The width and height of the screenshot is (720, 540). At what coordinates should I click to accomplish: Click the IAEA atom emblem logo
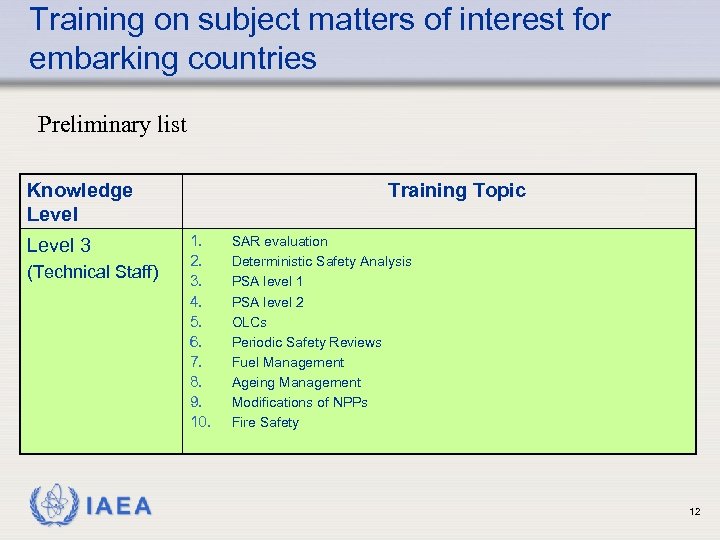coord(53,505)
